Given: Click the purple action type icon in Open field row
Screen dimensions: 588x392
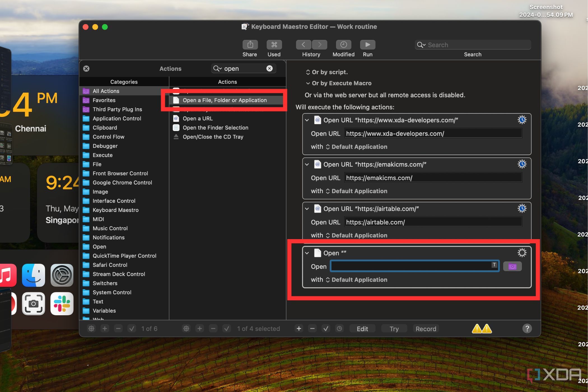Looking at the screenshot, I should coord(512,266).
